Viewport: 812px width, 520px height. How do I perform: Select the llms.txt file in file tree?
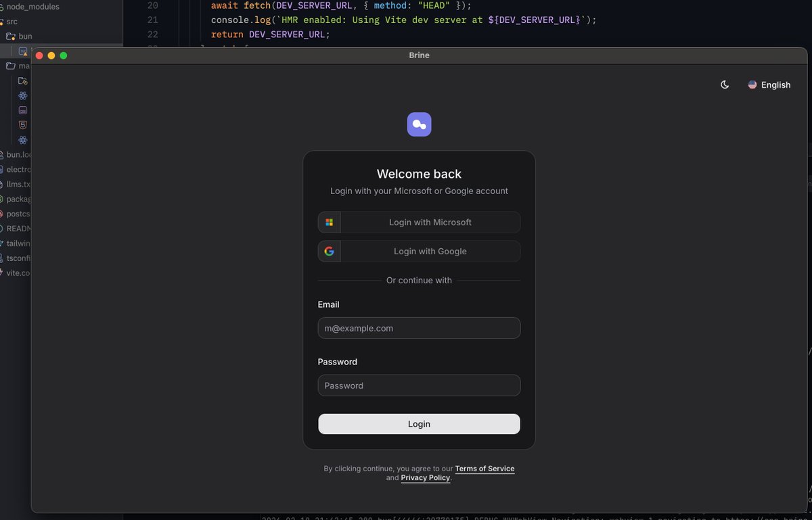[16, 185]
